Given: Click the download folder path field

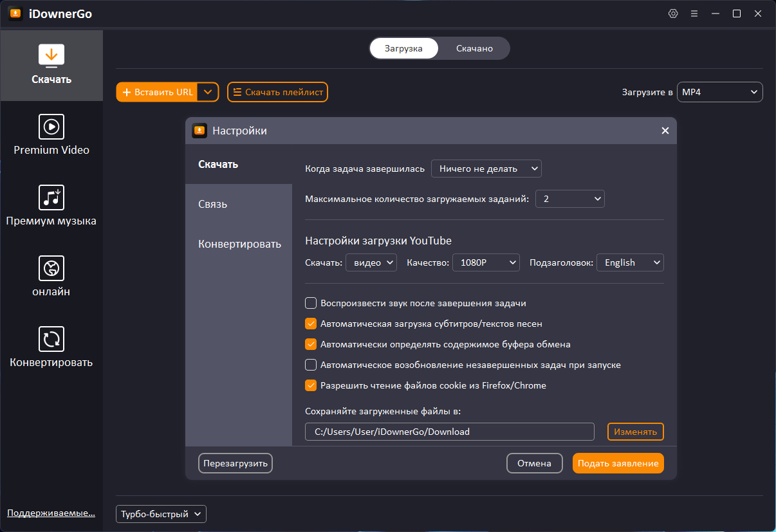Looking at the screenshot, I should 449,432.
